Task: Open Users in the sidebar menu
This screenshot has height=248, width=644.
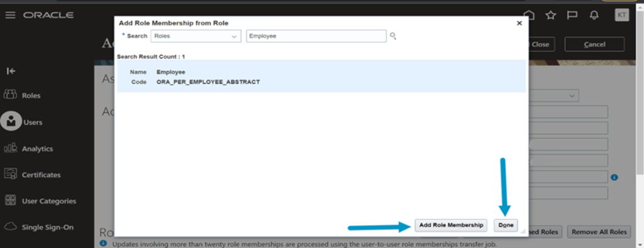Action: 33,122
